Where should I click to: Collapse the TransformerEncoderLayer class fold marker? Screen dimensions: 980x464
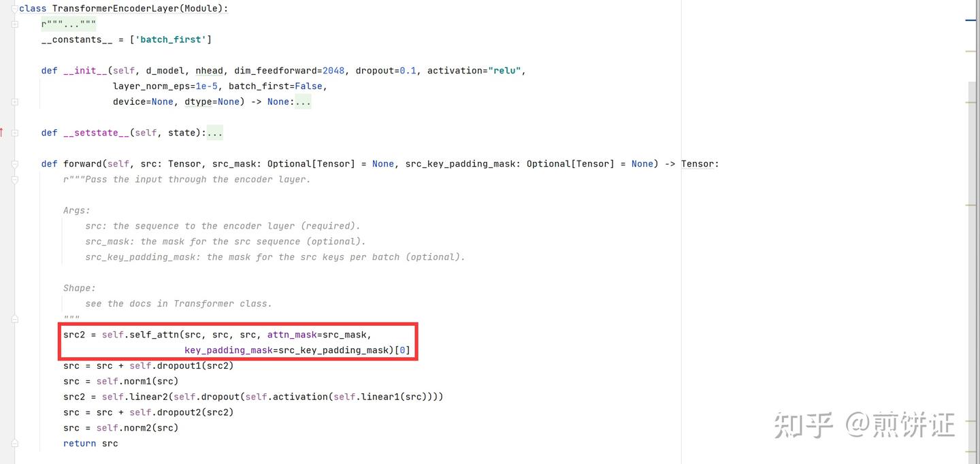click(x=14, y=8)
